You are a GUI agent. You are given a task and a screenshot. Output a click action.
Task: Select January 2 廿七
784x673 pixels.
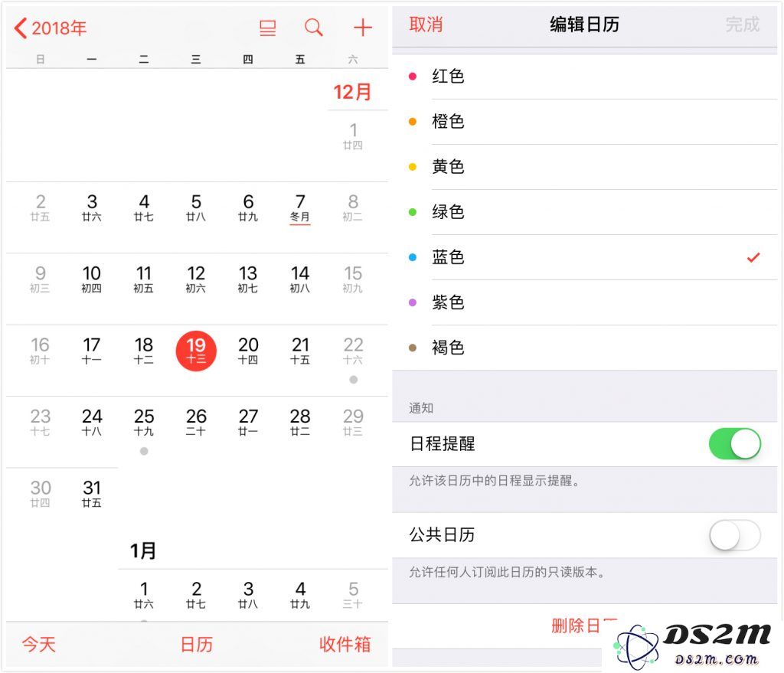196,594
